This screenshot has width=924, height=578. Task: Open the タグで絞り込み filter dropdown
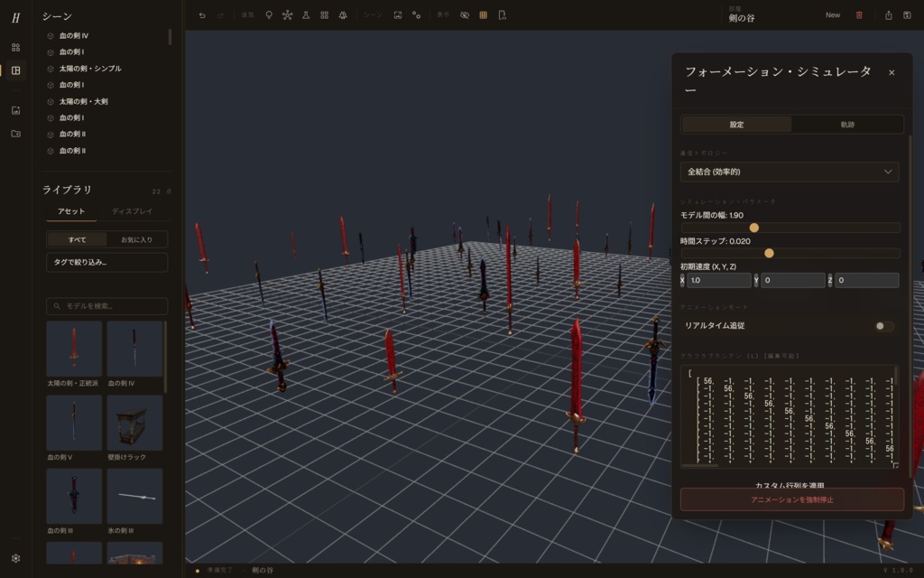pos(106,263)
